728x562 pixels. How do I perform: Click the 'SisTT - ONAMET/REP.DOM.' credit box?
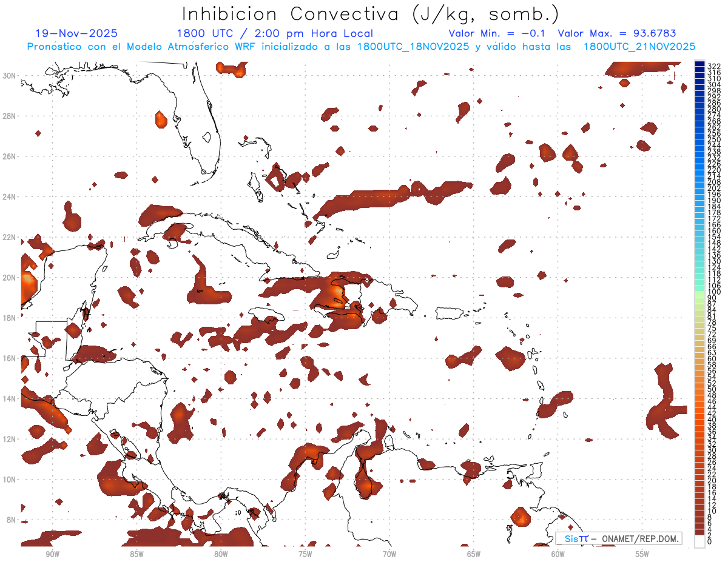pos(618,538)
